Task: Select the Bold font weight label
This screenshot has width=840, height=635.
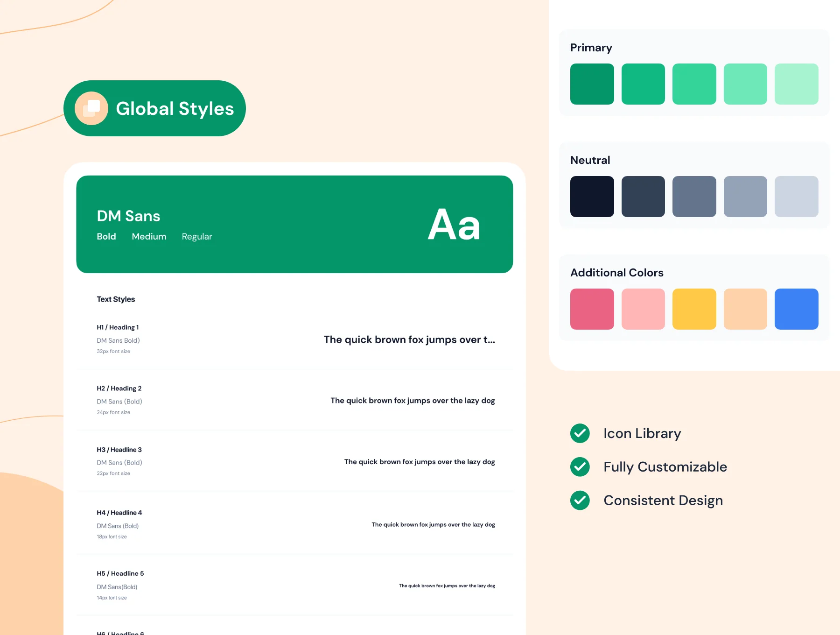Action: point(106,236)
